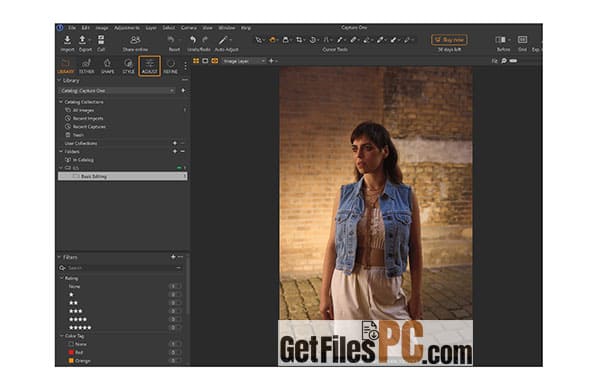Open the Library tool tab
This screenshot has height=390, width=600.
(66, 66)
